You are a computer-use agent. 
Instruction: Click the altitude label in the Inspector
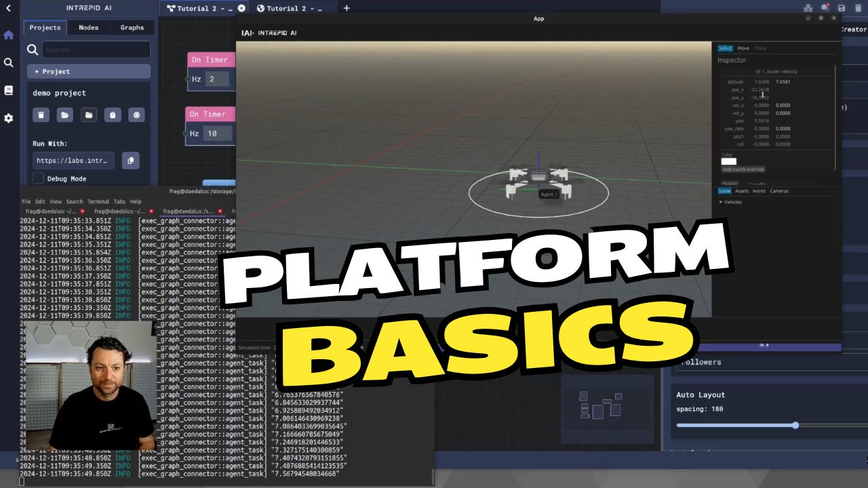735,82
